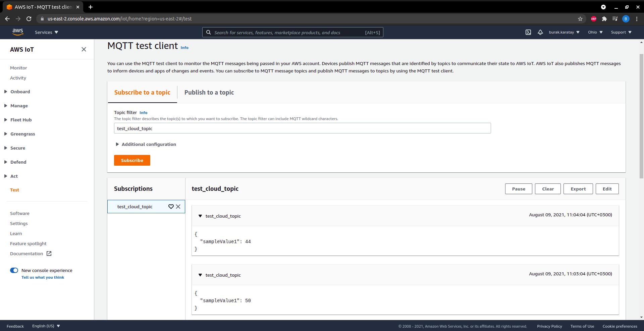644x331 pixels.
Task: Click the page vertical scrollbar
Action: [x=641, y=116]
